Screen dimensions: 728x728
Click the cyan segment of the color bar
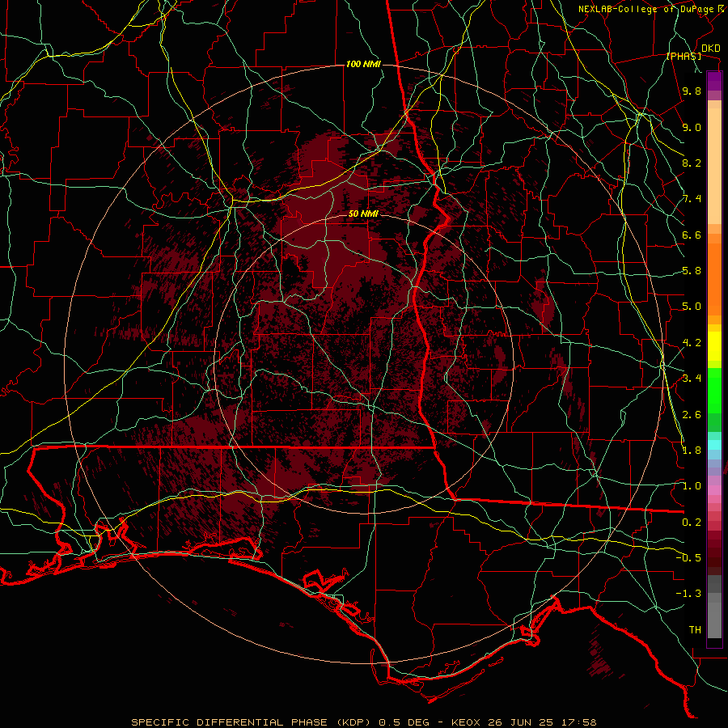pyautogui.click(x=714, y=445)
